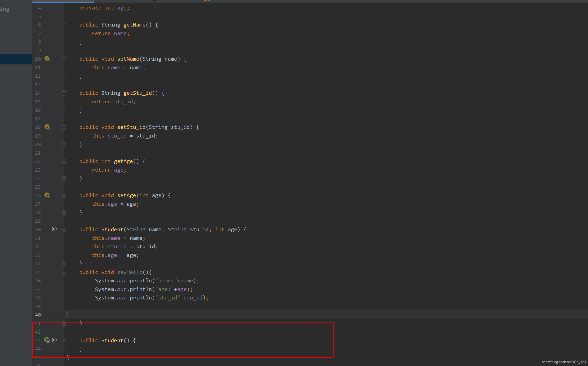The image size is (588, 366).
Task: Click the "age:" string literal on line 37
Action: pyautogui.click(x=165, y=290)
